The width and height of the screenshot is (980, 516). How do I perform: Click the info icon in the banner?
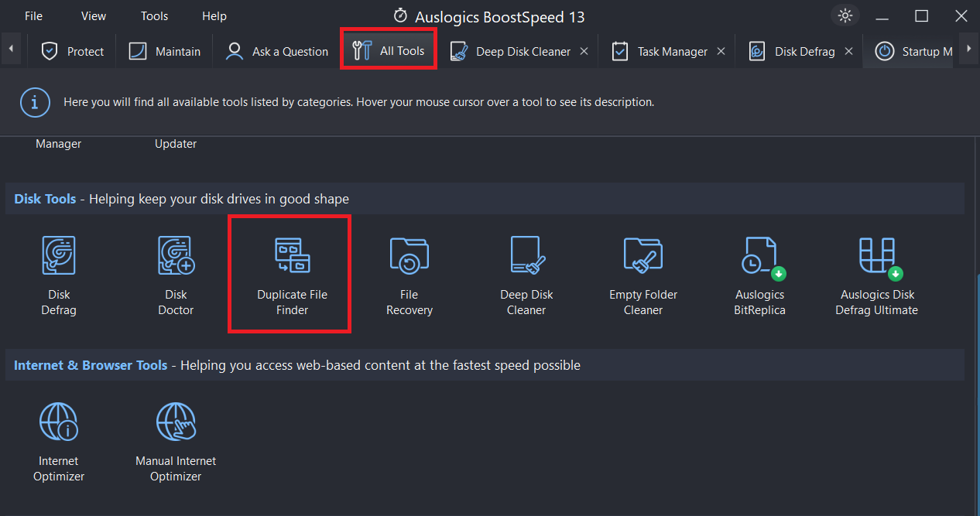click(x=35, y=102)
